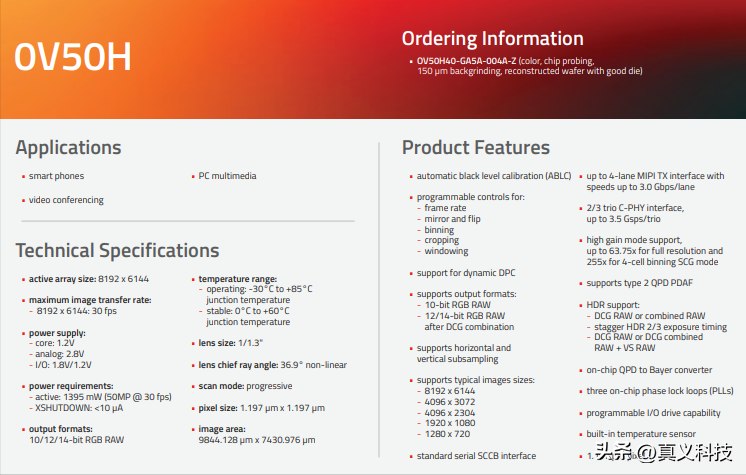Select the smart phones bullet
Viewport: 746px width, 475px height.
[56, 176]
